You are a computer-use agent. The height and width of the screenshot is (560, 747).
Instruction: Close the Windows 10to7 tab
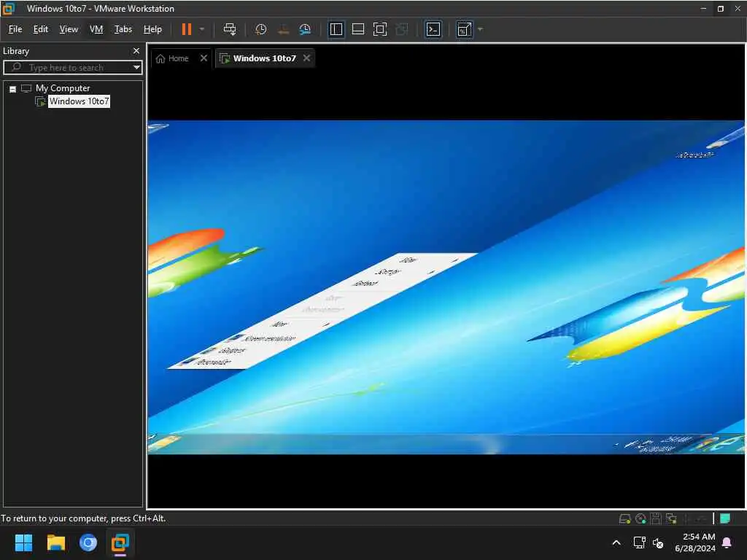tap(307, 58)
